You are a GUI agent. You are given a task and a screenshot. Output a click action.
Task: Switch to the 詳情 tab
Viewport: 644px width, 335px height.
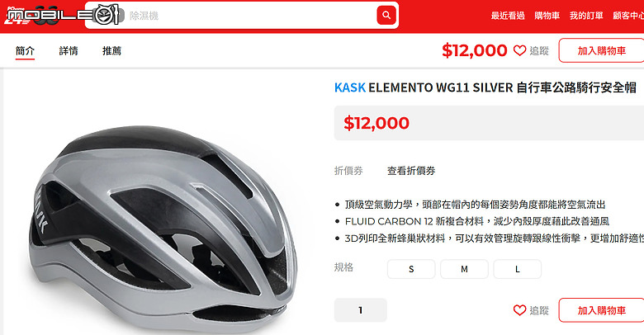tap(69, 51)
